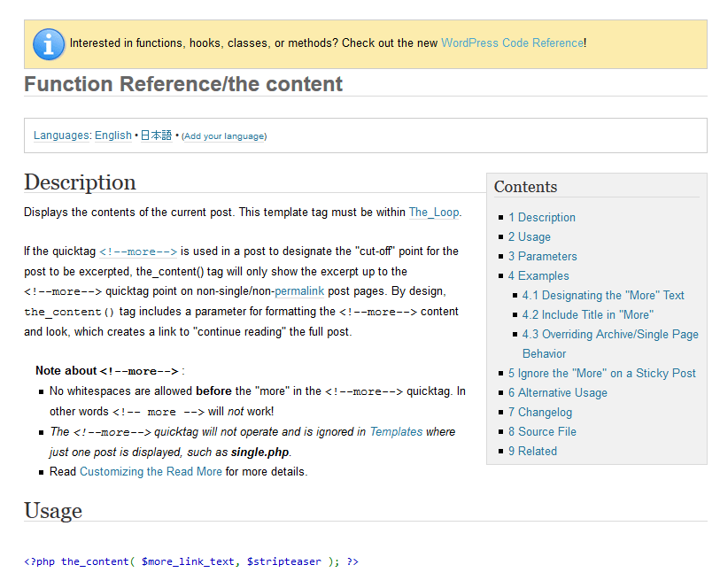This screenshot has width=720, height=588.
Task: Click the blue info icon in banner
Action: point(49,44)
